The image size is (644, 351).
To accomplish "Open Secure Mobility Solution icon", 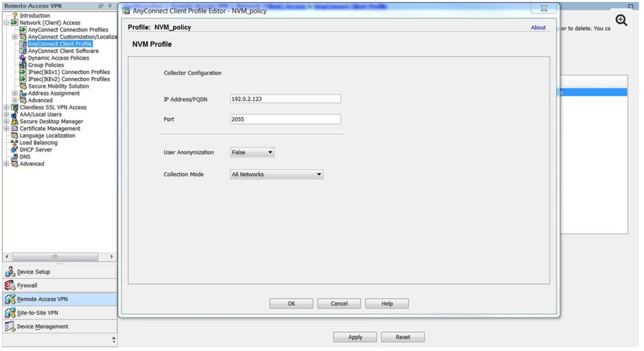I will pyautogui.click(x=23, y=86).
